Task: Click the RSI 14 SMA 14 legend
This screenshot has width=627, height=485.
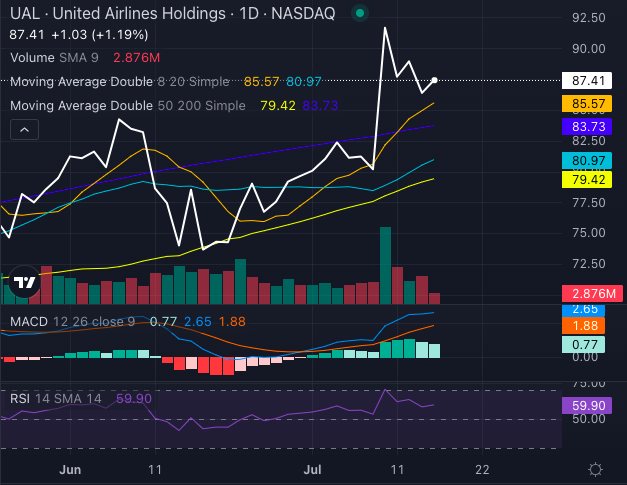Action: pyautogui.click(x=56, y=399)
